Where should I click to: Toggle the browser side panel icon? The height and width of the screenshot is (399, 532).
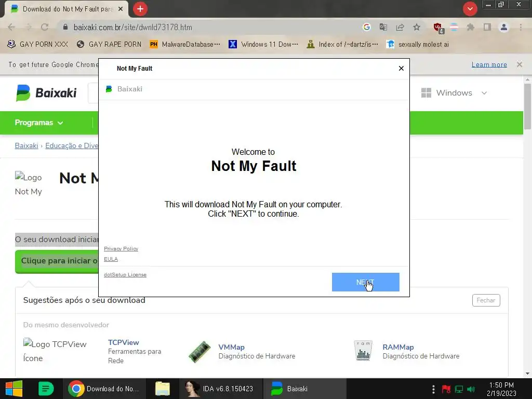click(487, 27)
